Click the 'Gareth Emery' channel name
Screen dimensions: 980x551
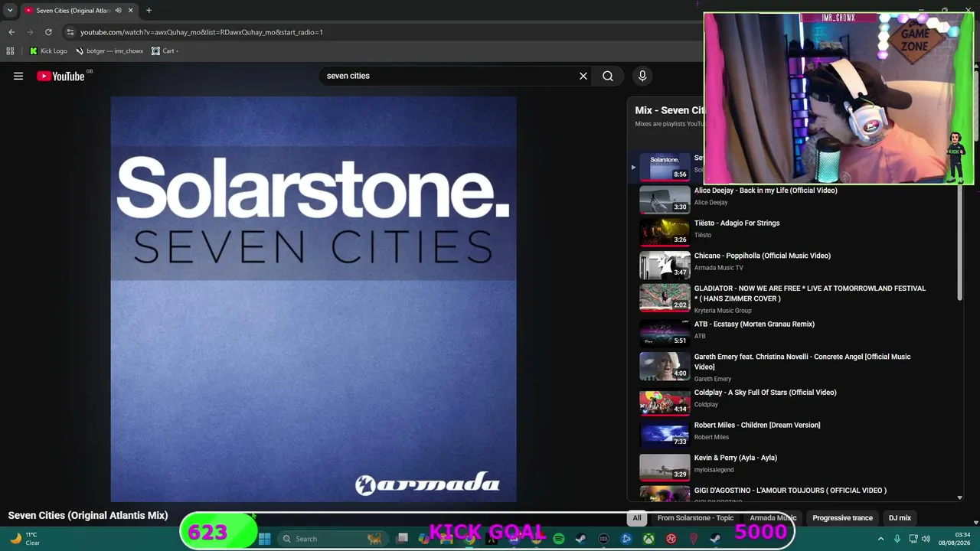[713, 379]
